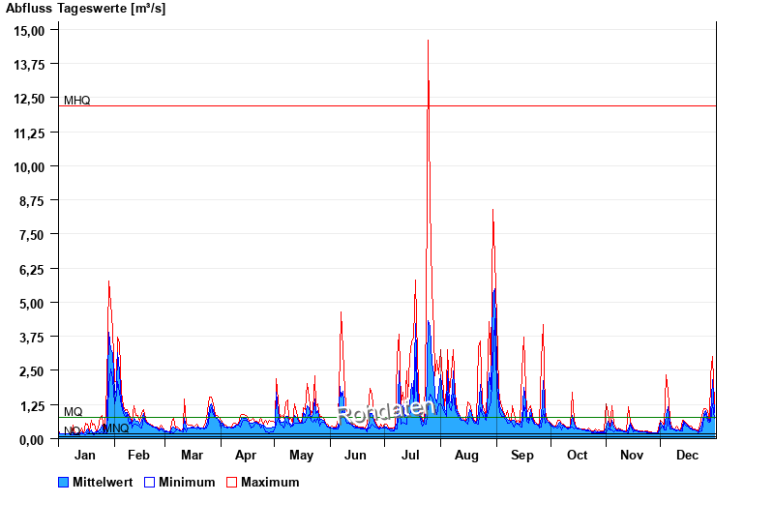The width and height of the screenshot is (774, 532).
Task: Click the MHQ reference line label
Action: (77, 101)
